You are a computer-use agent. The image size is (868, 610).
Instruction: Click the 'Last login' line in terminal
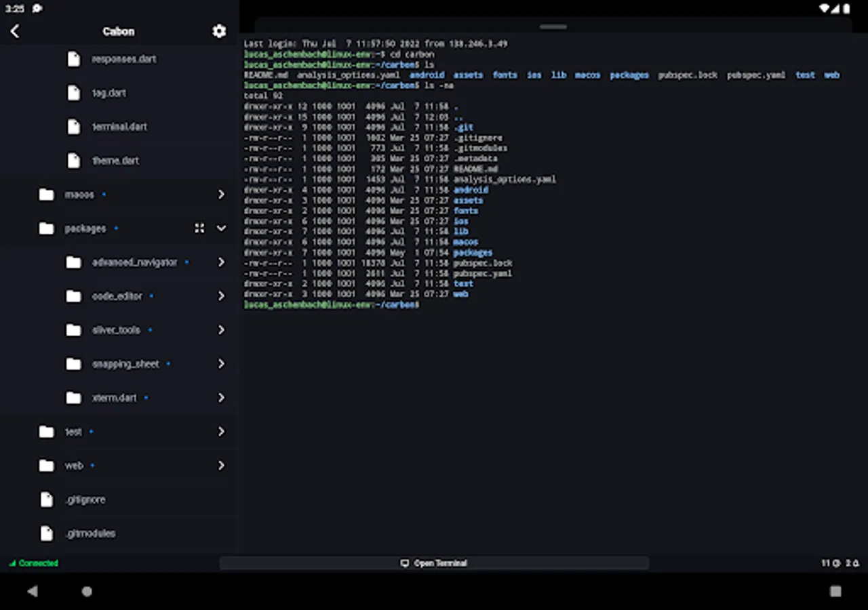(376, 43)
